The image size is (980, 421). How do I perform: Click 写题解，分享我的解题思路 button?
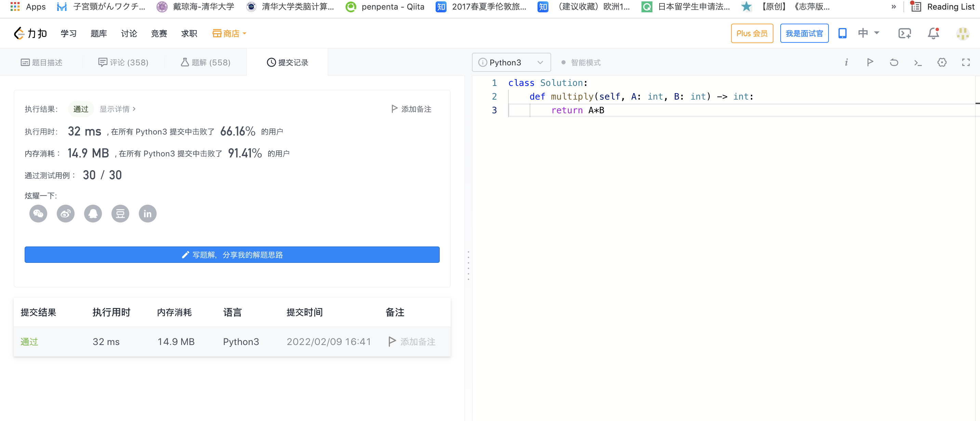click(x=232, y=255)
